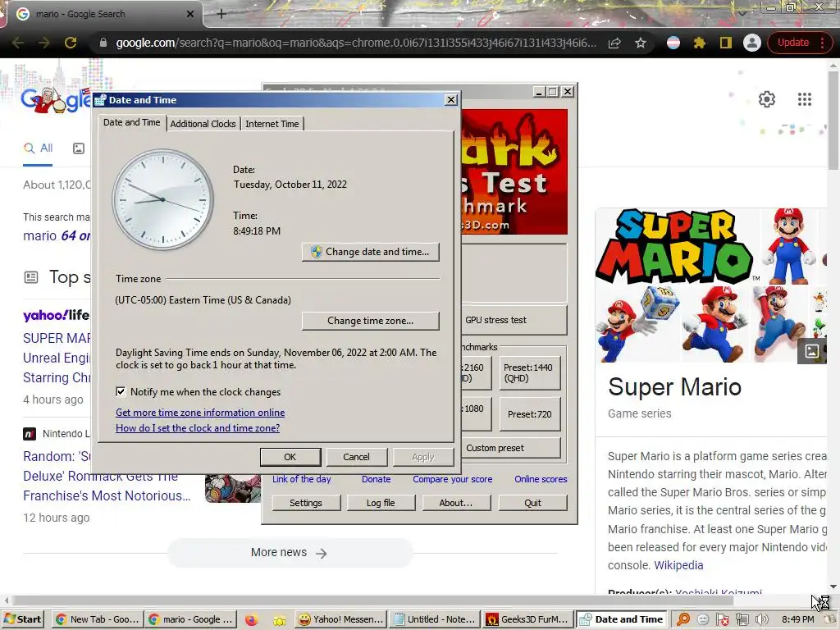This screenshot has height=630, width=840.
Task: View more images icon on Mario panel
Action: 811,351
